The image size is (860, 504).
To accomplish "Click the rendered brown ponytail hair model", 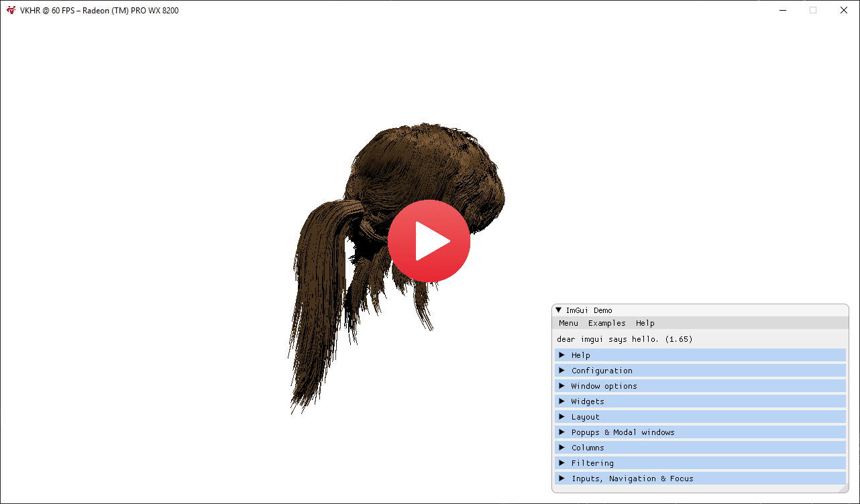I will pyautogui.click(x=322, y=288).
